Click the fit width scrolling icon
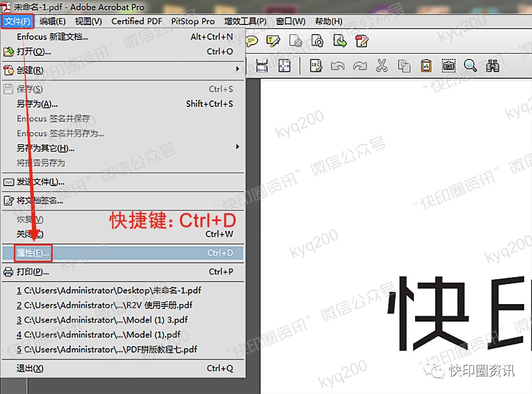 (262, 66)
